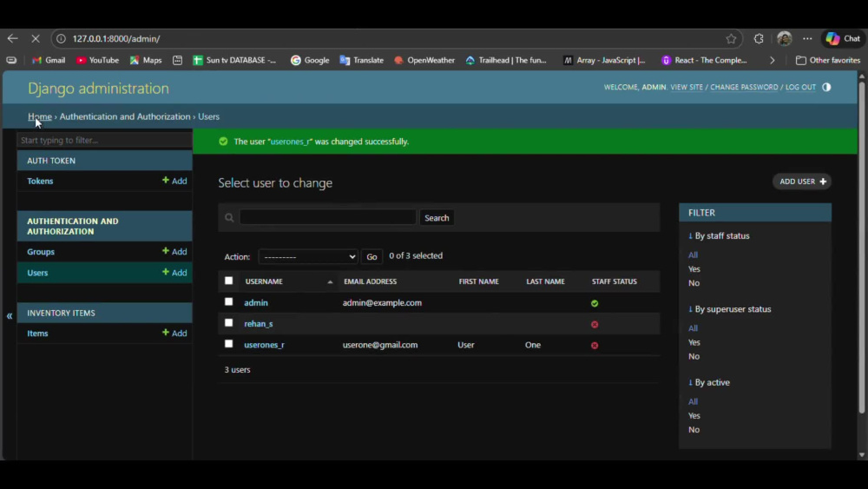Open Groups in the sidebar
The width and height of the screenshot is (868, 489).
tap(41, 251)
